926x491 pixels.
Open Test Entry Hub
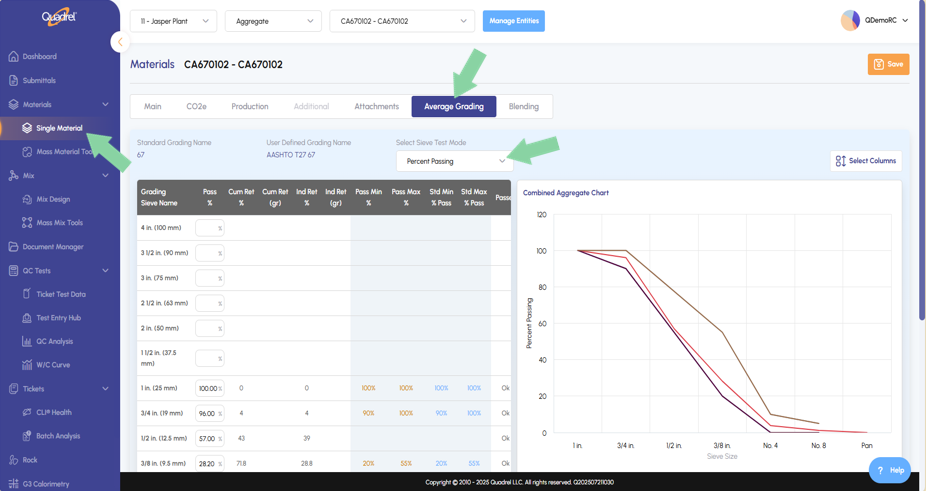tap(58, 318)
